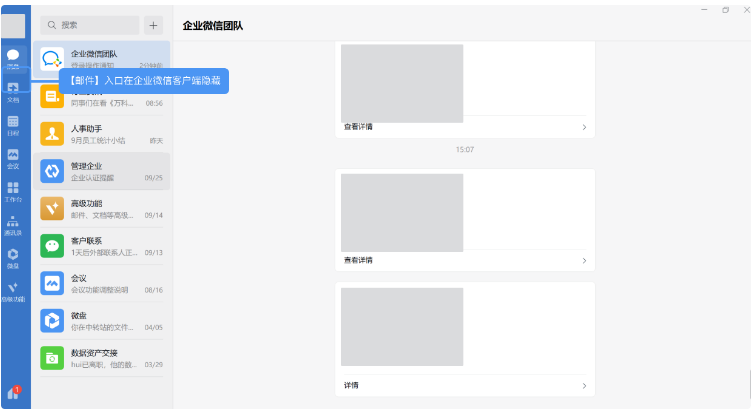Click the user avatar at top left
Screen dimensions: 755x417
[x=14, y=25]
